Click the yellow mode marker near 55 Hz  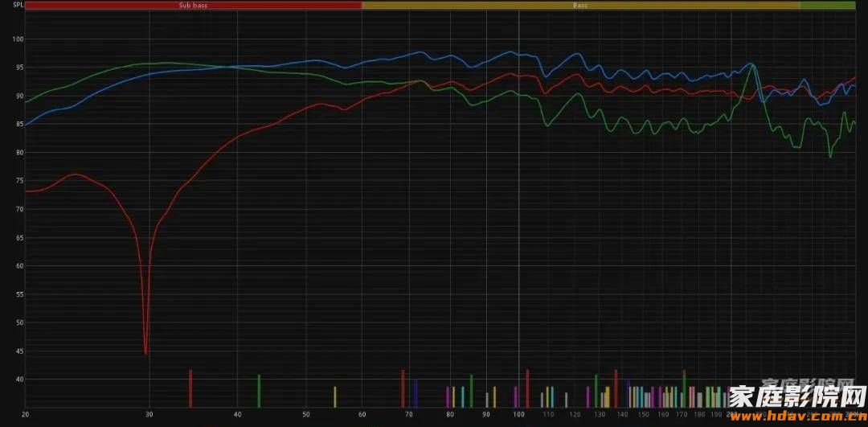(335, 396)
